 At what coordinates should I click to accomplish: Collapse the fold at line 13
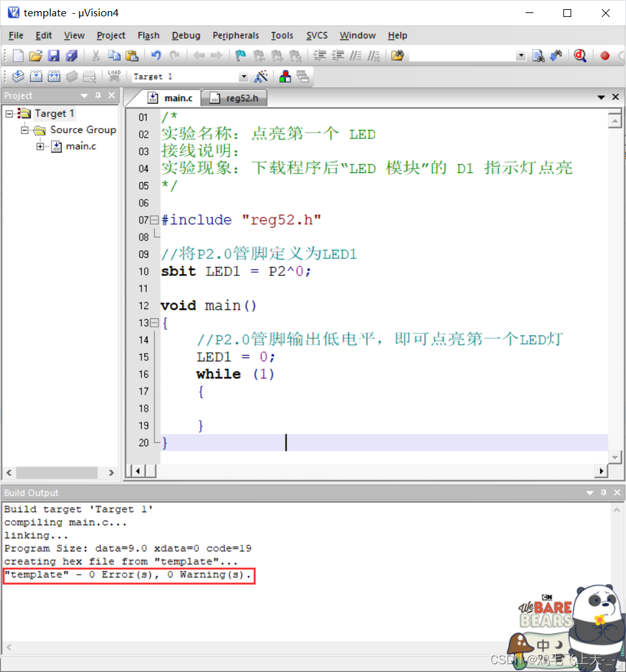155,323
